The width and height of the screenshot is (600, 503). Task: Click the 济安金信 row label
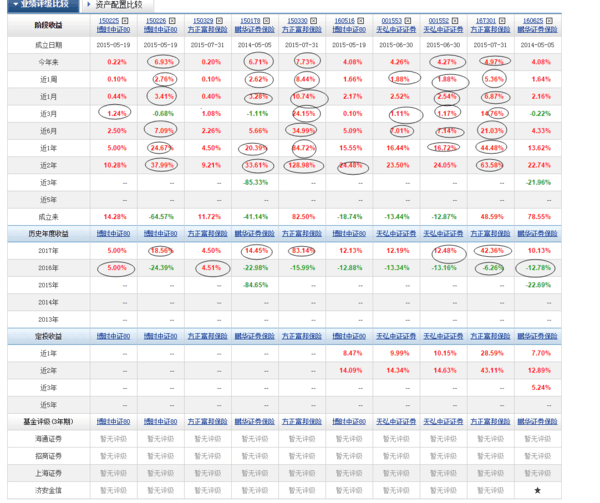coord(49,490)
